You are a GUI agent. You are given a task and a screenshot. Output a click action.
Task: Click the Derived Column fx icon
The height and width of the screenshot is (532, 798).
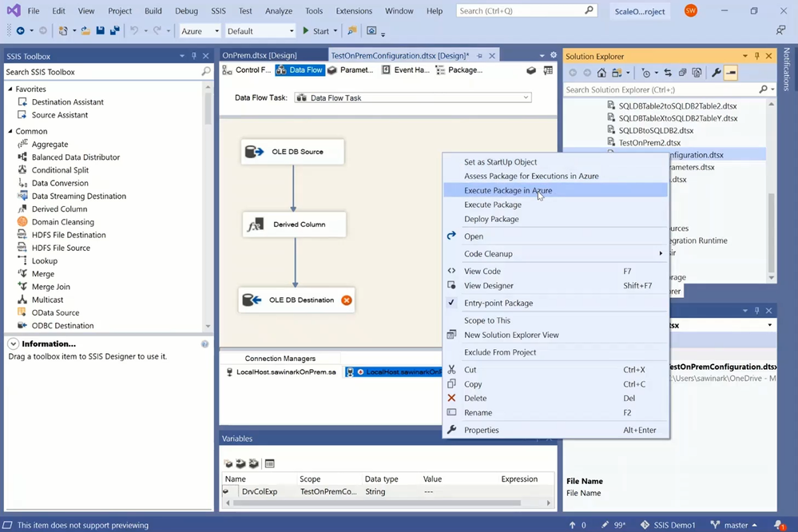[x=256, y=224]
